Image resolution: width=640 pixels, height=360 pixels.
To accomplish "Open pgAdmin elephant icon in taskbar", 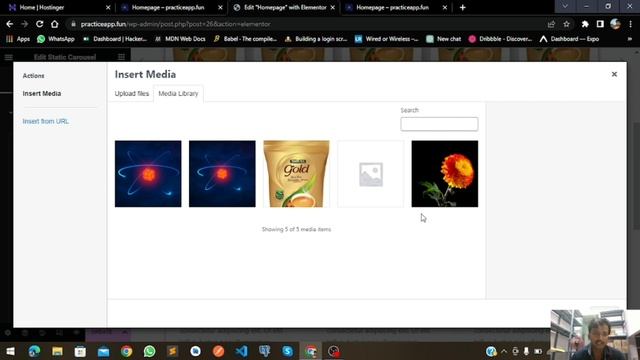I will pyautogui.click(x=264, y=351).
